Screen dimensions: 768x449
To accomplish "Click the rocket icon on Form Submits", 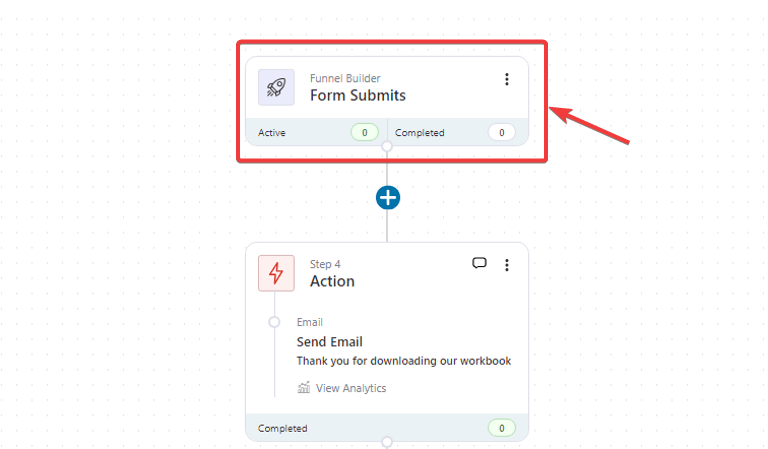I will (x=276, y=87).
